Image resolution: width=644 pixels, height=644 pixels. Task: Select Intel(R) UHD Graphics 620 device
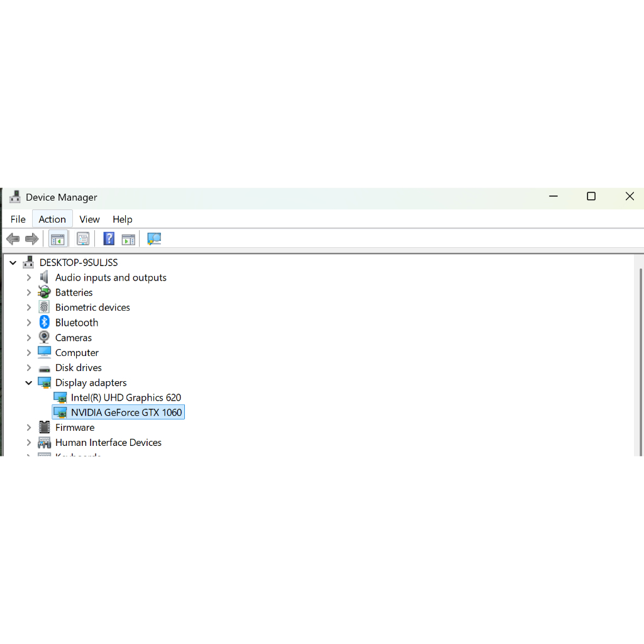tap(126, 397)
